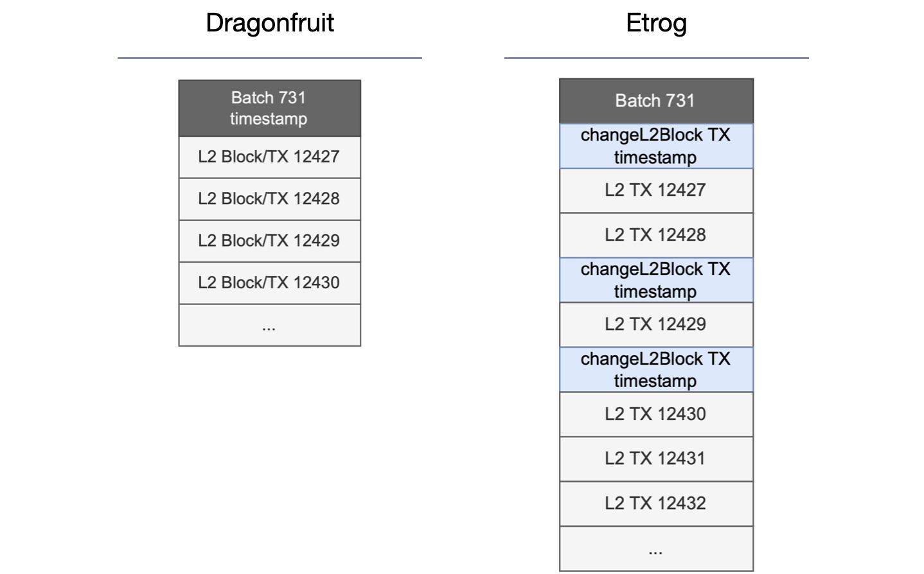Click the 'L2 Block/TX 12428' cell
The image size is (924, 574).
tap(269, 199)
